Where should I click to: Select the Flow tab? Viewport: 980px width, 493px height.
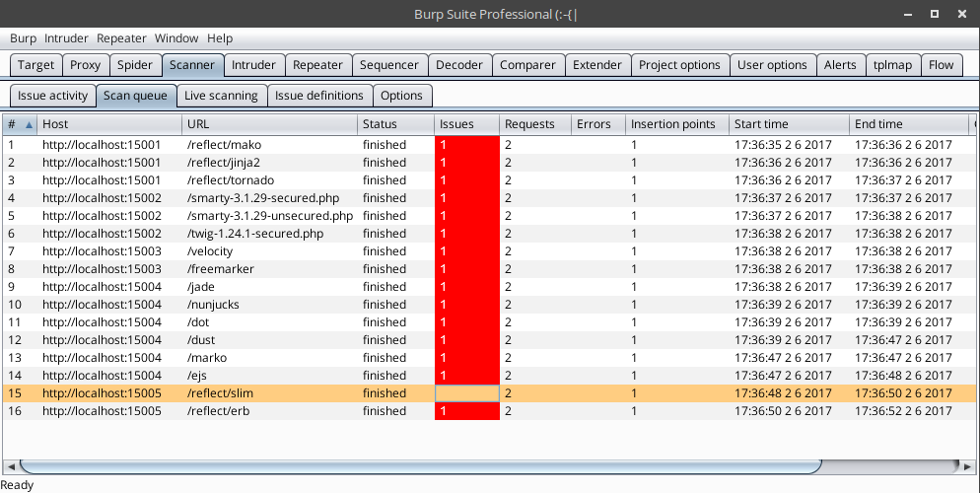pyautogui.click(x=941, y=65)
